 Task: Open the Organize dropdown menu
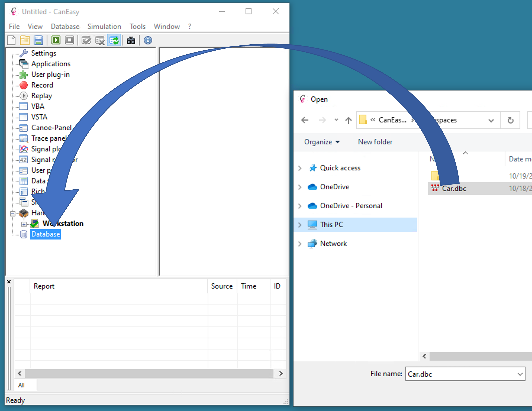point(322,142)
